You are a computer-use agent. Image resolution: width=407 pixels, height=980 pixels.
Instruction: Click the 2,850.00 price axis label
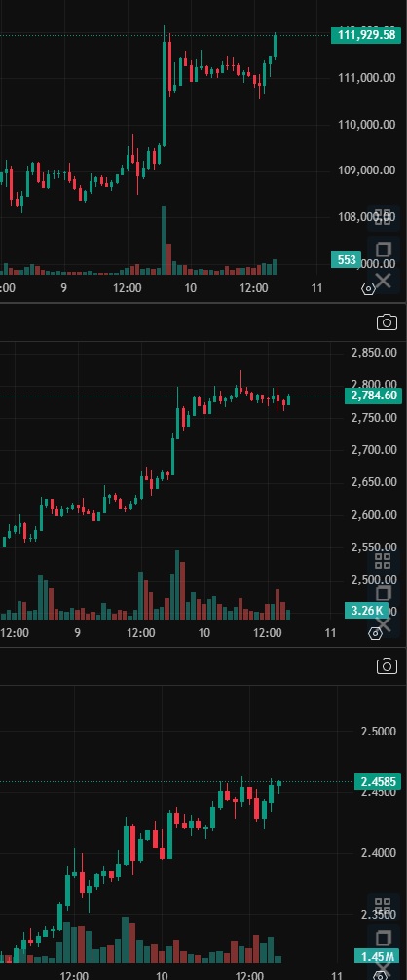click(374, 353)
